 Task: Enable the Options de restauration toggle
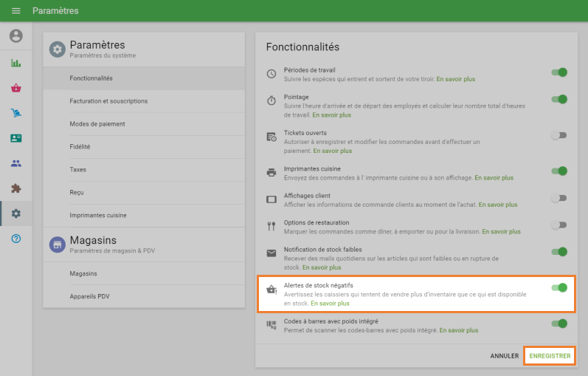[x=559, y=225]
